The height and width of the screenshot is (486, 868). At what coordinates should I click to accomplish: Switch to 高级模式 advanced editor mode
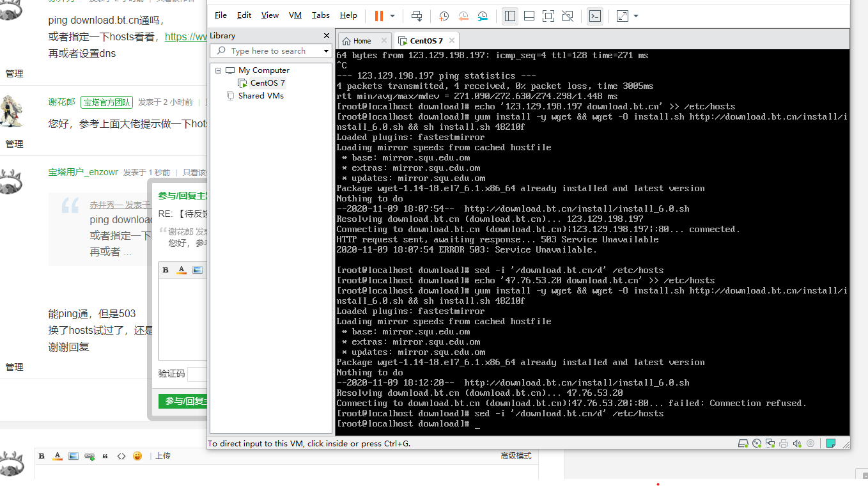516,456
